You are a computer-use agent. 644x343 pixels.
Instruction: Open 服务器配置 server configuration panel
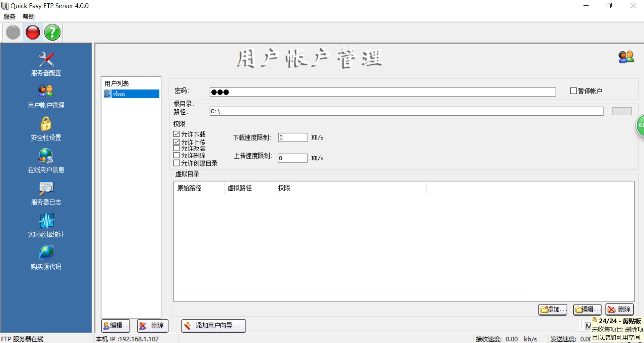click(x=46, y=64)
